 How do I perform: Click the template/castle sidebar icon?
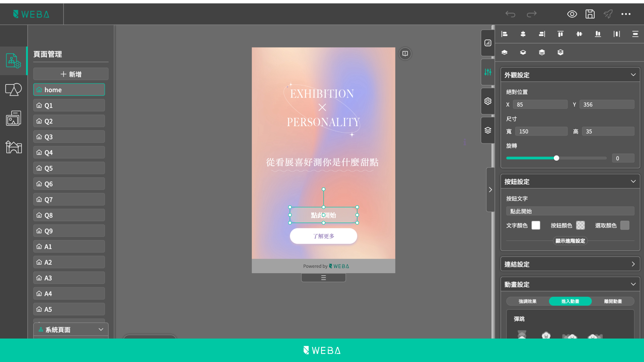(13, 147)
